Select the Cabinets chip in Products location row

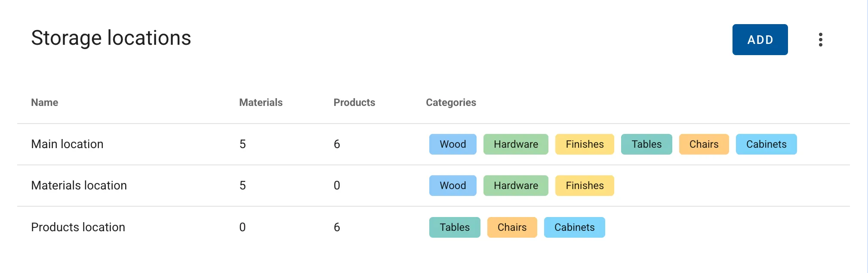574,227
